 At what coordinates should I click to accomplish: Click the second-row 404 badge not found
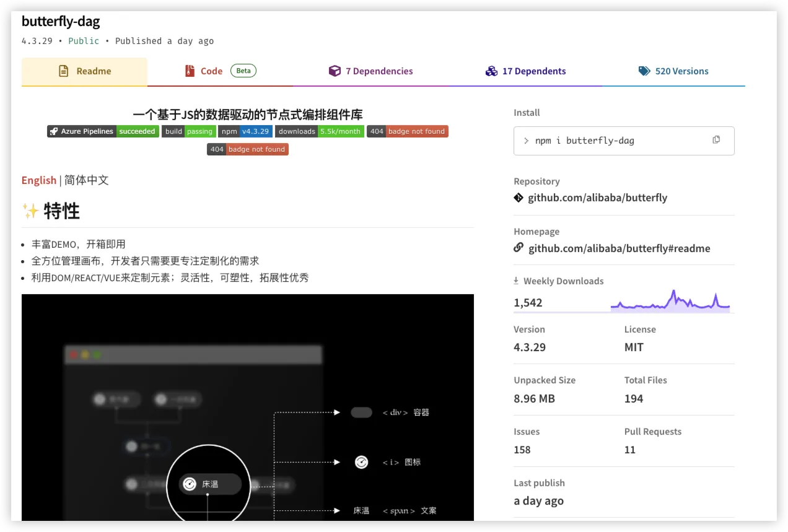(x=248, y=149)
